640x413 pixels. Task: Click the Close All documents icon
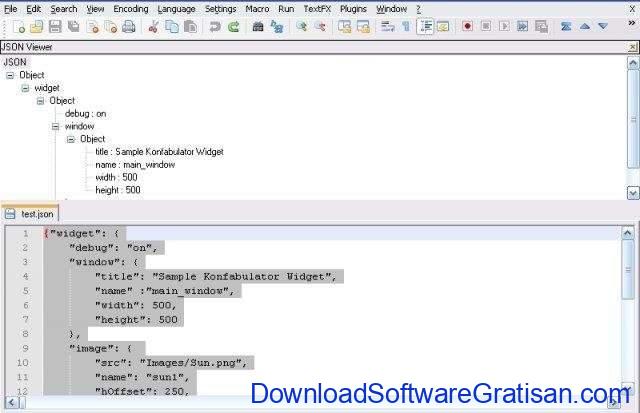[x=111, y=27]
